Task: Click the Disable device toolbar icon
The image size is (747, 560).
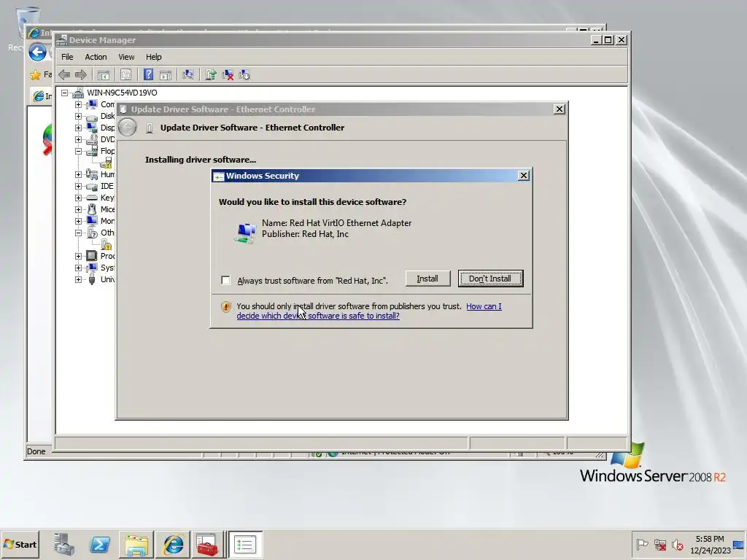Action: coord(244,75)
